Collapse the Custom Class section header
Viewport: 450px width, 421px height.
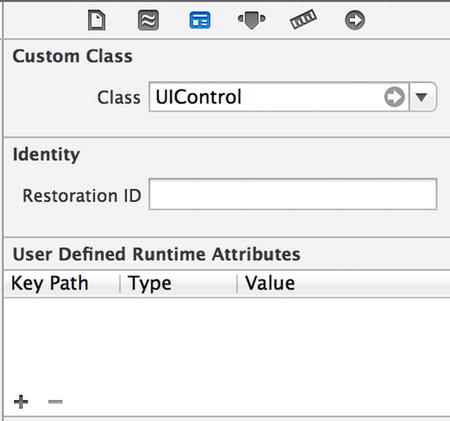pyautogui.click(x=72, y=56)
